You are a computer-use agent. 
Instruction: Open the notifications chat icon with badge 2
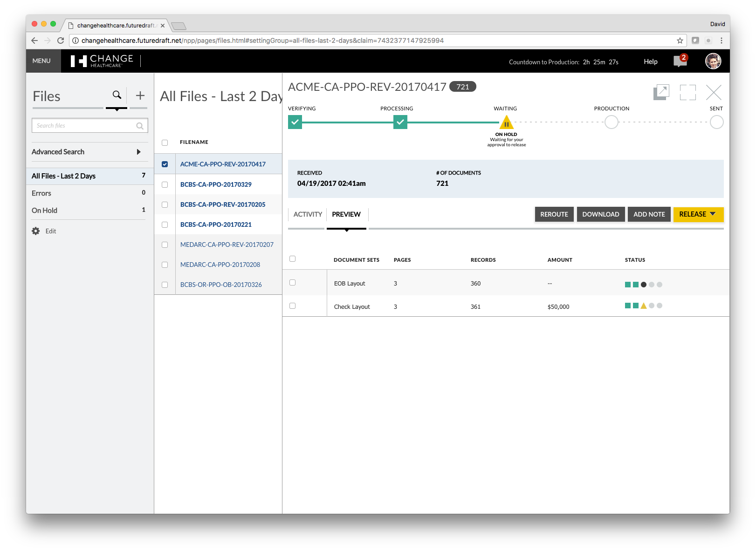coord(680,61)
